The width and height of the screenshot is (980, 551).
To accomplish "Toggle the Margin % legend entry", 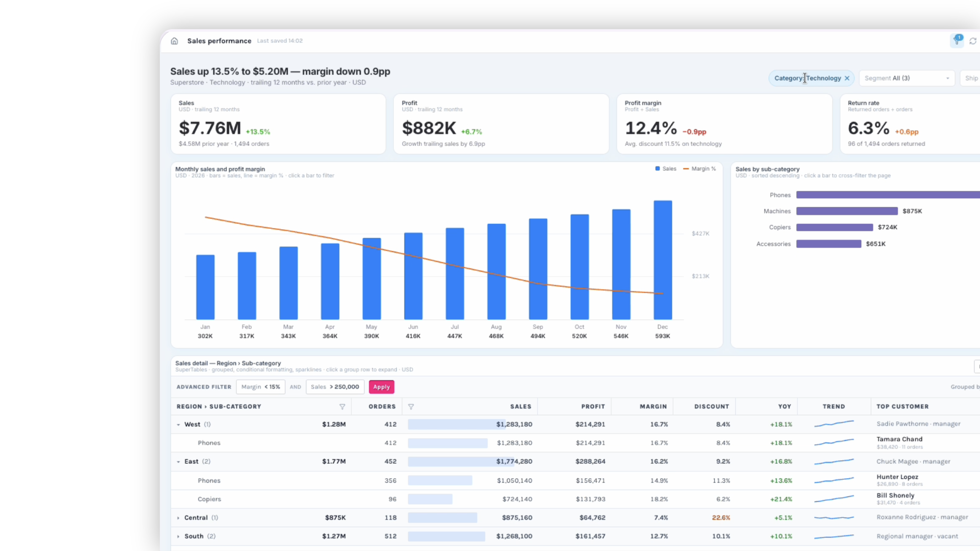I will (699, 169).
